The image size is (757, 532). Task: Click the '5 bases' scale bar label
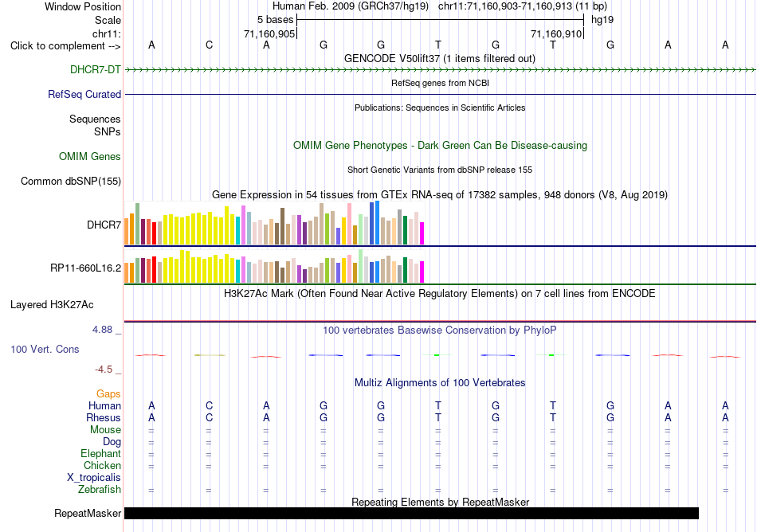click(x=275, y=20)
